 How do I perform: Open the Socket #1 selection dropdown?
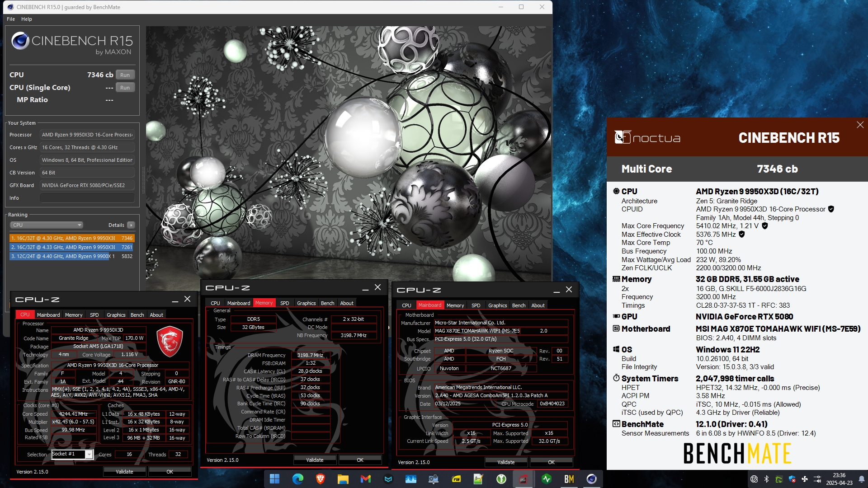click(72, 454)
